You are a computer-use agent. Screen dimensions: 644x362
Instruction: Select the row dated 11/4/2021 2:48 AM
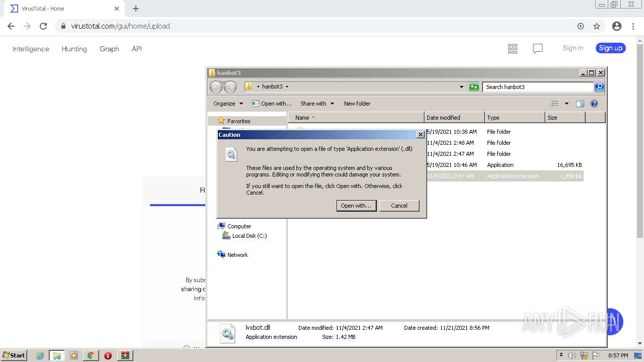click(505, 143)
